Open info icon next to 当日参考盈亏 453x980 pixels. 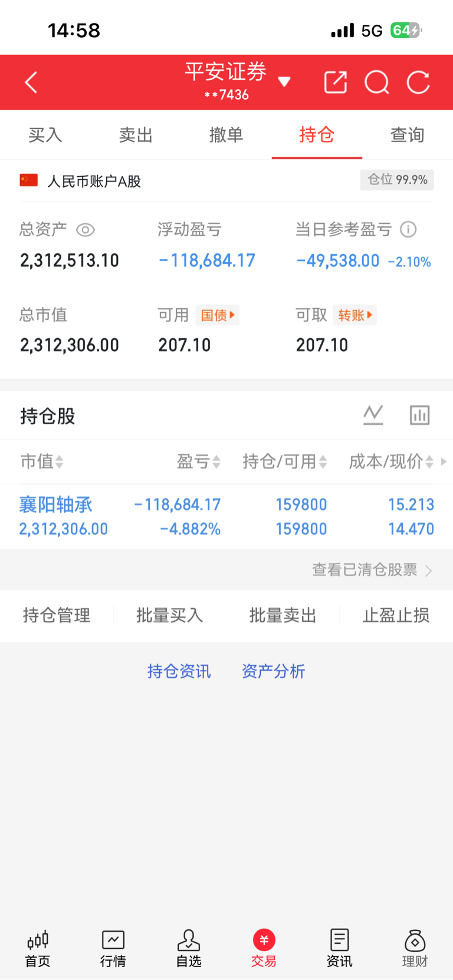click(x=408, y=229)
